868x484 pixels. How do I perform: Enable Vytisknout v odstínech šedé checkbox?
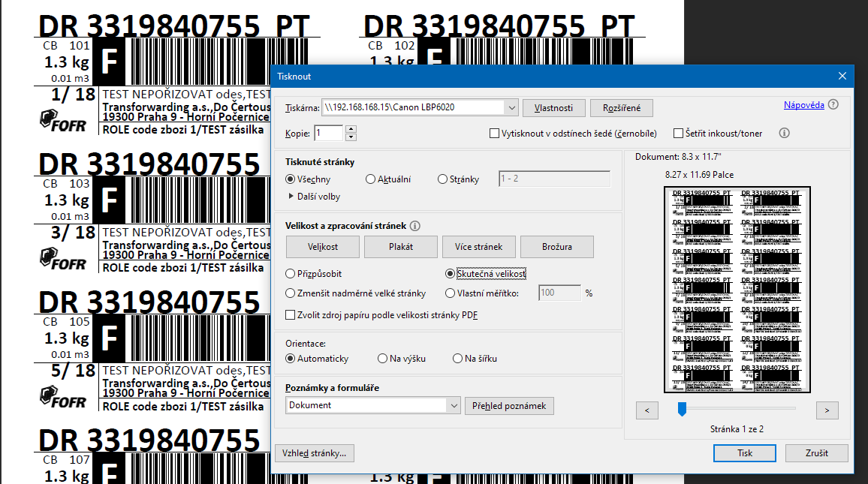[494, 134]
